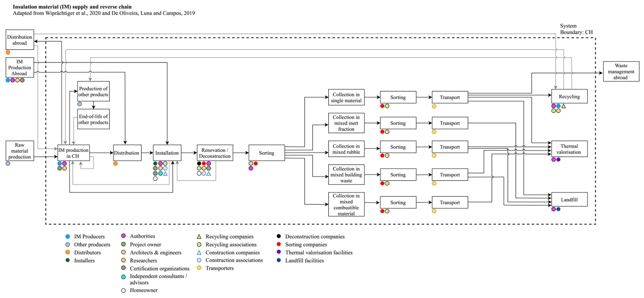
Task: Select the 'Adapted from Wiprächtiger et al.' citation line
Action: pos(104,13)
